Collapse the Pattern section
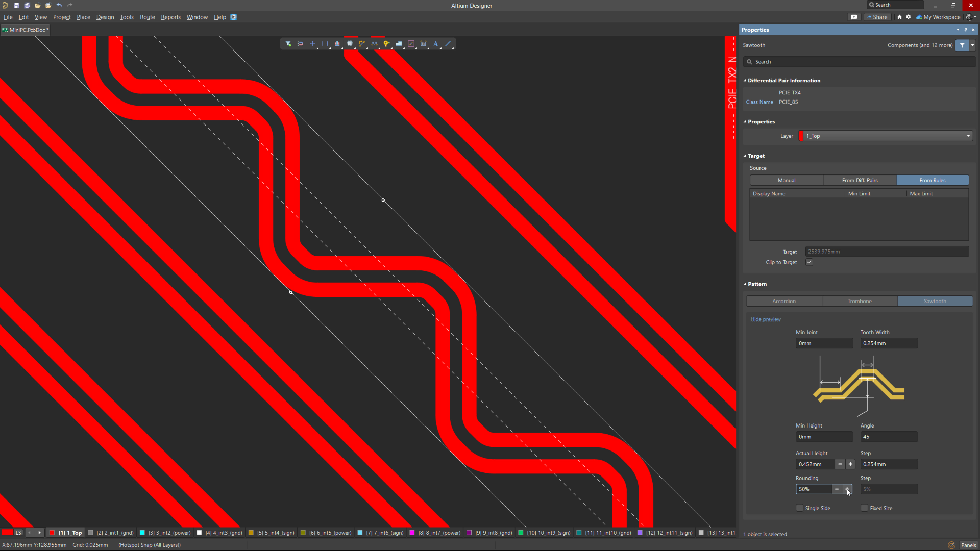This screenshot has height=551, width=980. [745, 284]
